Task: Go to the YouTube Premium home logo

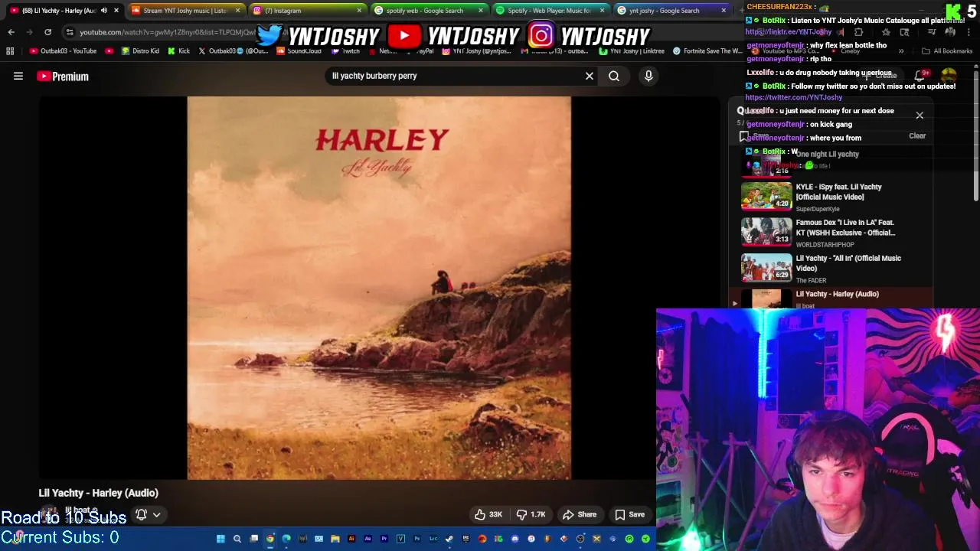Action: click(63, 76)
